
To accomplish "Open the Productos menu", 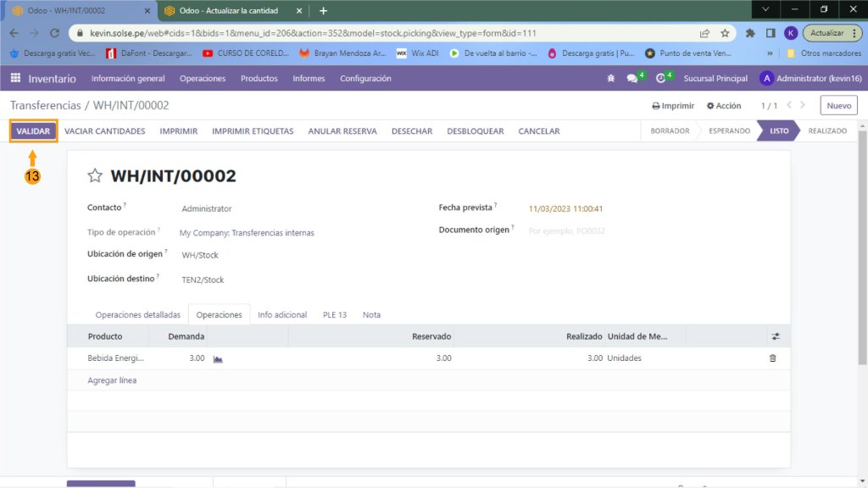I will point(259,79).
